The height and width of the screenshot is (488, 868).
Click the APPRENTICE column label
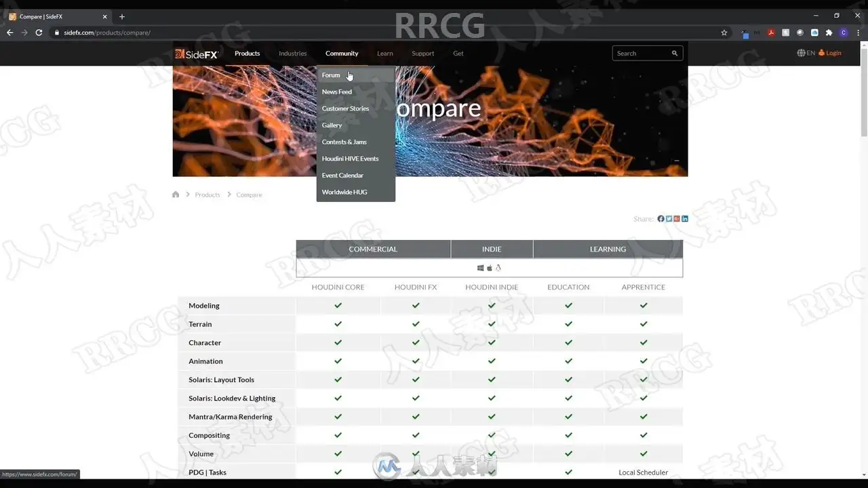pos(644,287)
